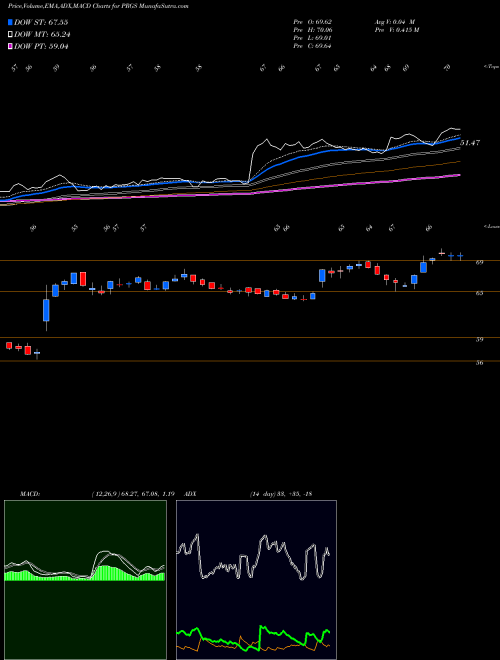Click the 'ADX' panel heading
This screenshot has width=500, height=660.
coord(190,494)
